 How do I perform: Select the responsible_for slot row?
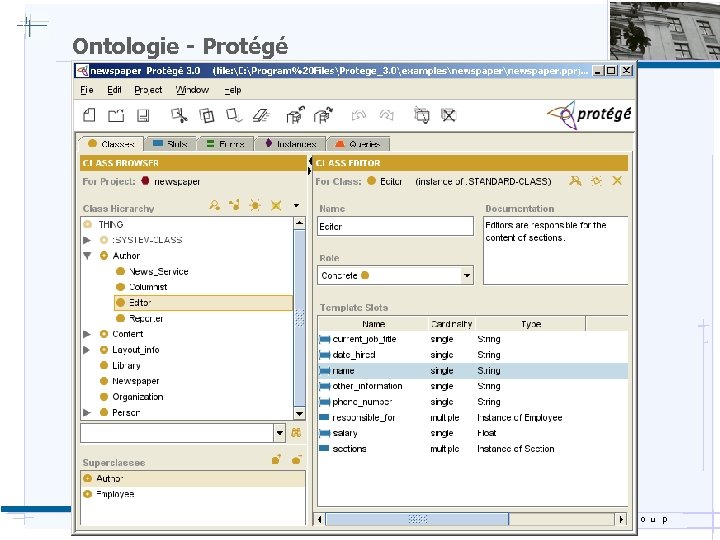pos(473,417)
